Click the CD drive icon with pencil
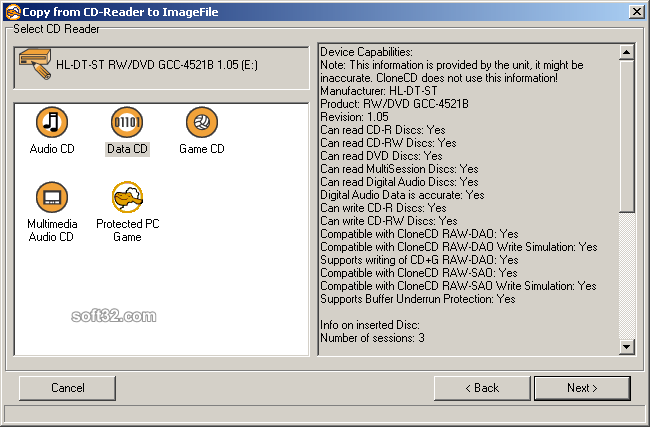 pos(35,65)
